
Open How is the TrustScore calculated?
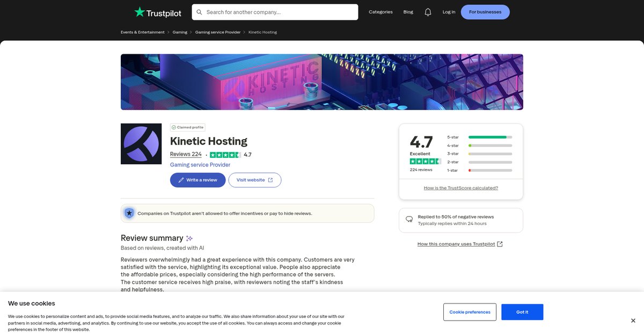[x=461, y=188]
